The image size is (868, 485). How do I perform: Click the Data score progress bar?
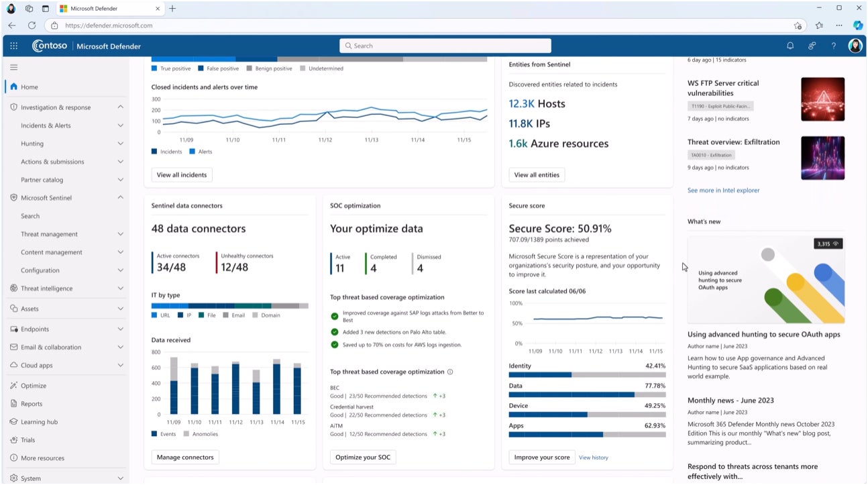588,395
